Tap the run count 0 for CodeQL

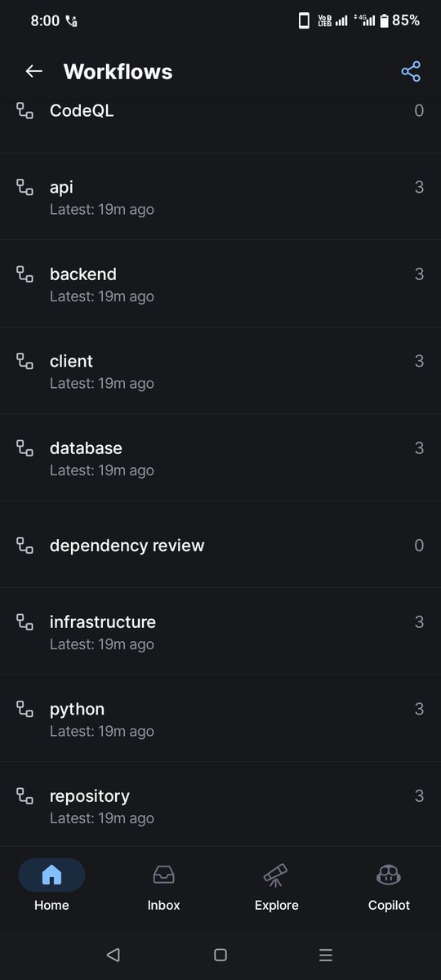pos(419,111)
